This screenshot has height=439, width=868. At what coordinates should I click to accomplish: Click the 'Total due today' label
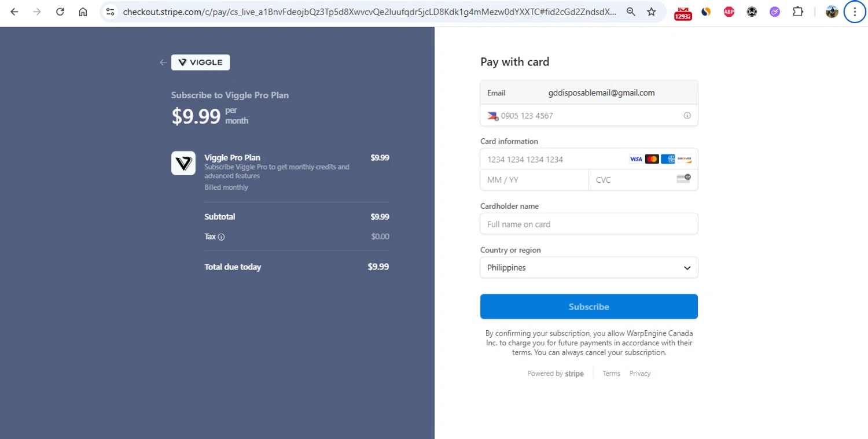[233, 267]
